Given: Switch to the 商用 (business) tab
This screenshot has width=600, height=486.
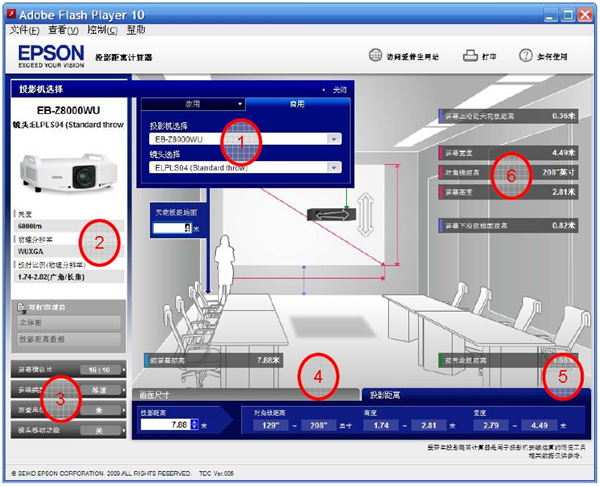Looking at the screenshot, I should tap(297, 103).
